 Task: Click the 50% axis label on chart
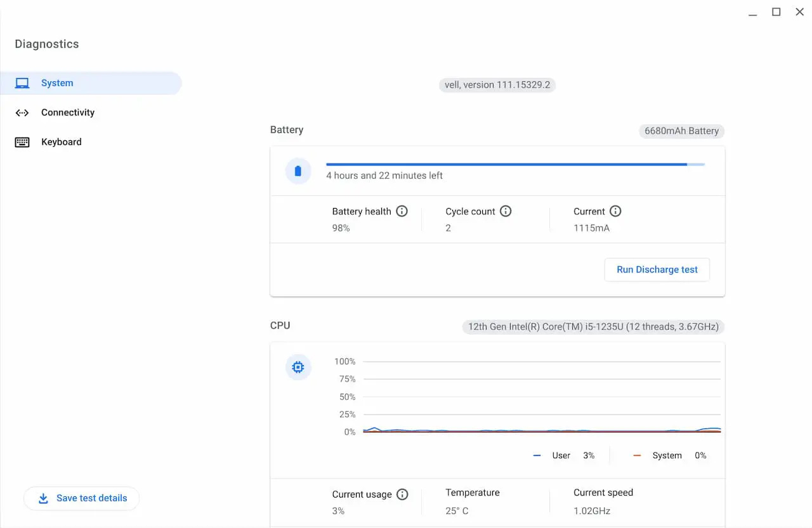[x=348, y=397]
